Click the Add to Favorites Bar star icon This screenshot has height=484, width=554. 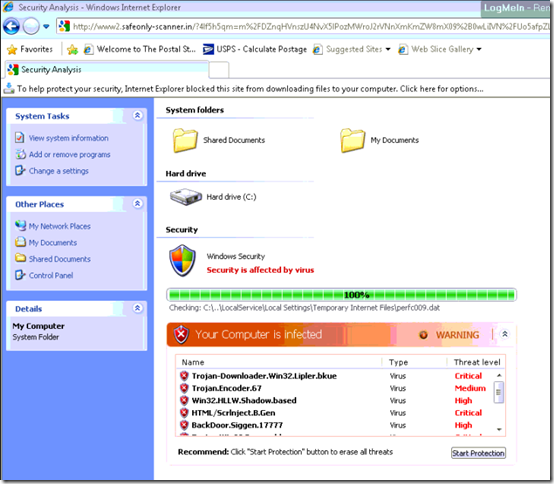tap(72, 49)
